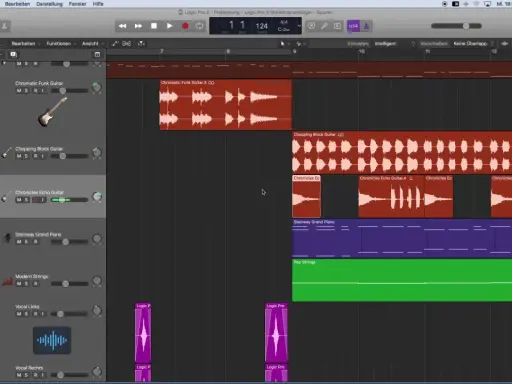Click bar 10 on the timeline ruler

[x=362, y=52]
